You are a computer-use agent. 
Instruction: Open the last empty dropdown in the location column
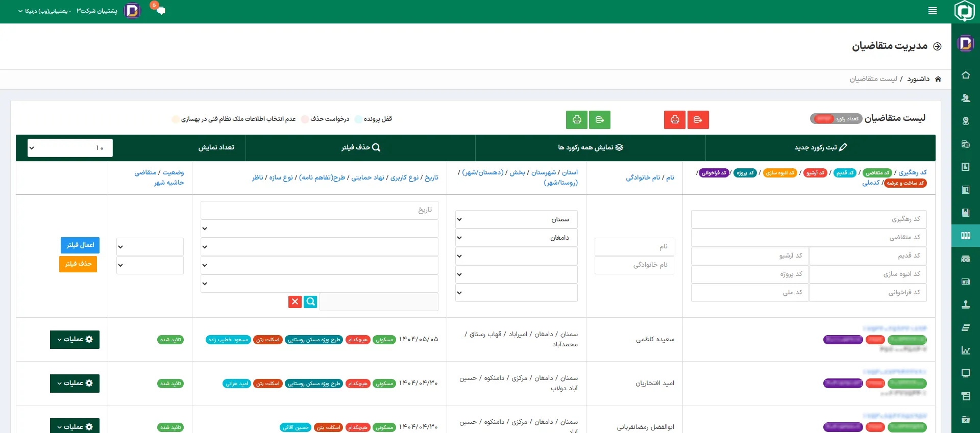coord(517,293)
